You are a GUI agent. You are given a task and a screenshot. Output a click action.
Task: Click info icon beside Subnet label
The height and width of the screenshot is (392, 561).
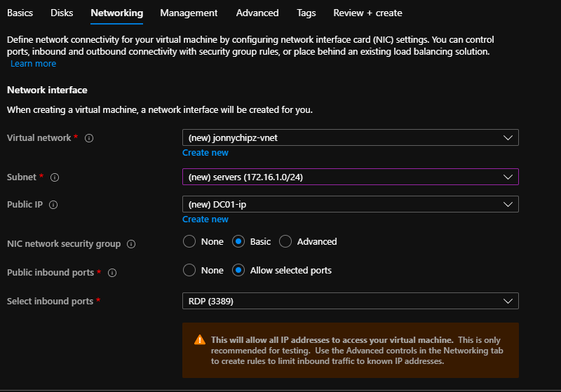click(x=55, y=177)
